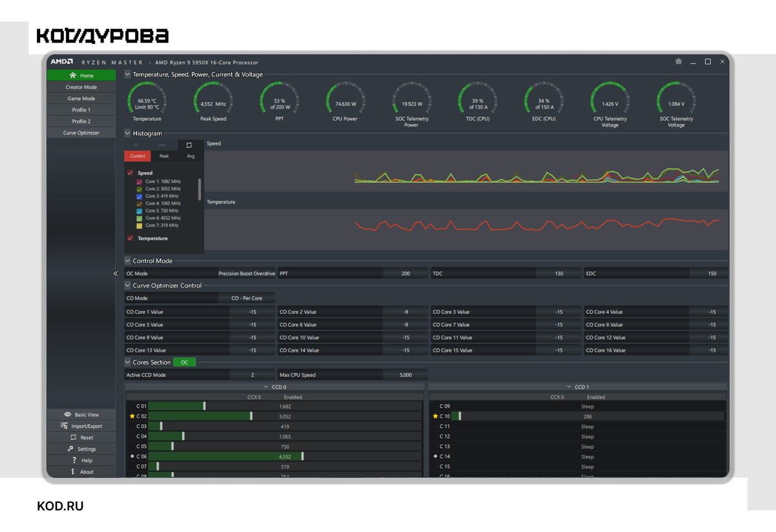
Task: Collapse Temperature, Speed, Power section
Action: click(x=127, y=74)
